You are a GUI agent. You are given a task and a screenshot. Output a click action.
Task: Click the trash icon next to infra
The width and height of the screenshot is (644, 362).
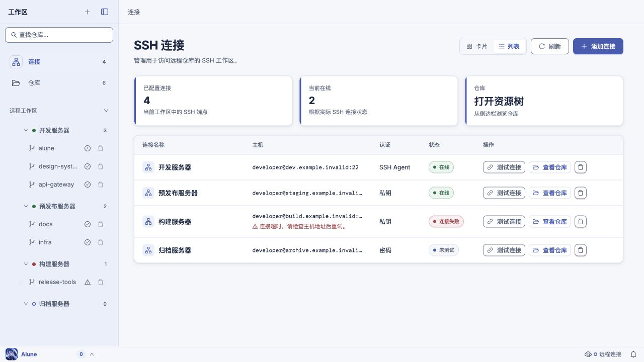point(101,242)
